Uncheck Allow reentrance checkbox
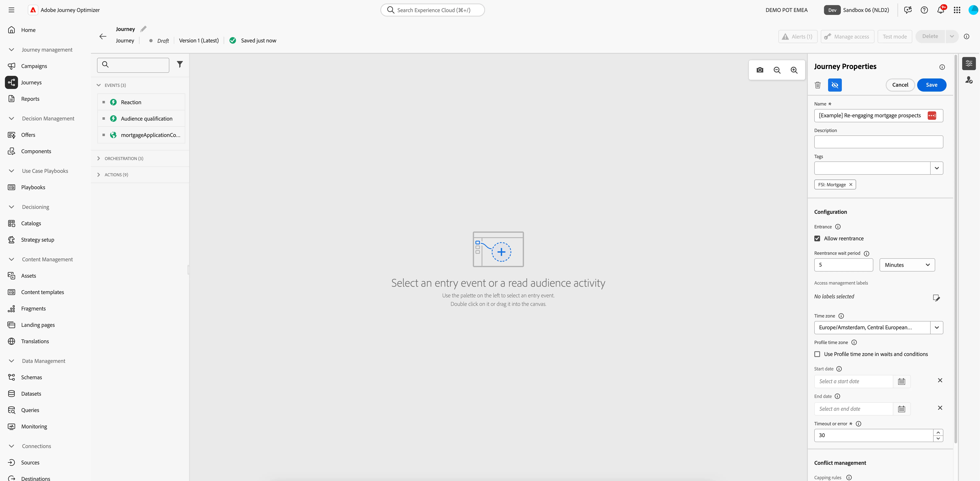The width and height of the screenshot is (980, 481). click(817, 238)
